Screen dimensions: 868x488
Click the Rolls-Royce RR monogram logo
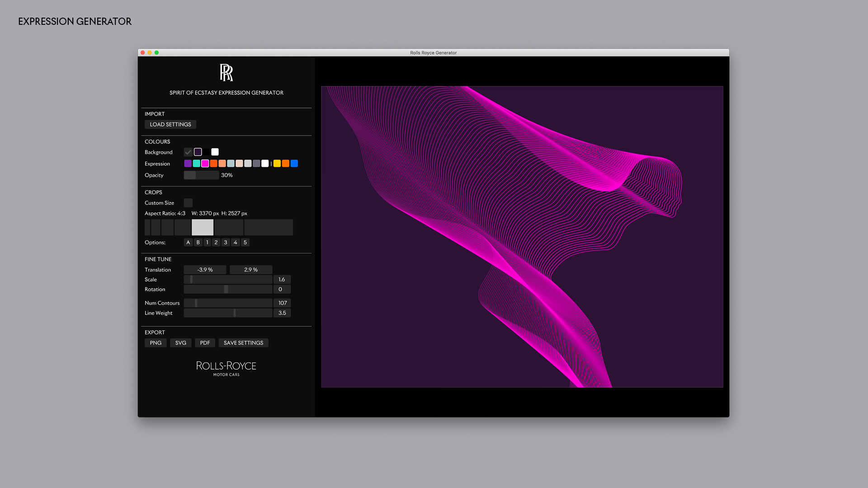point(226,72)
